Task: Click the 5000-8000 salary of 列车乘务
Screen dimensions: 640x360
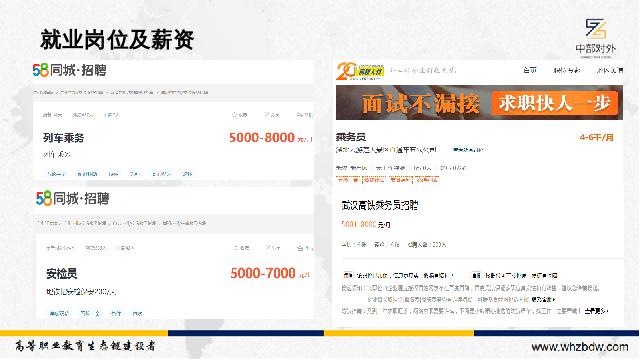Action: [262, 138]
